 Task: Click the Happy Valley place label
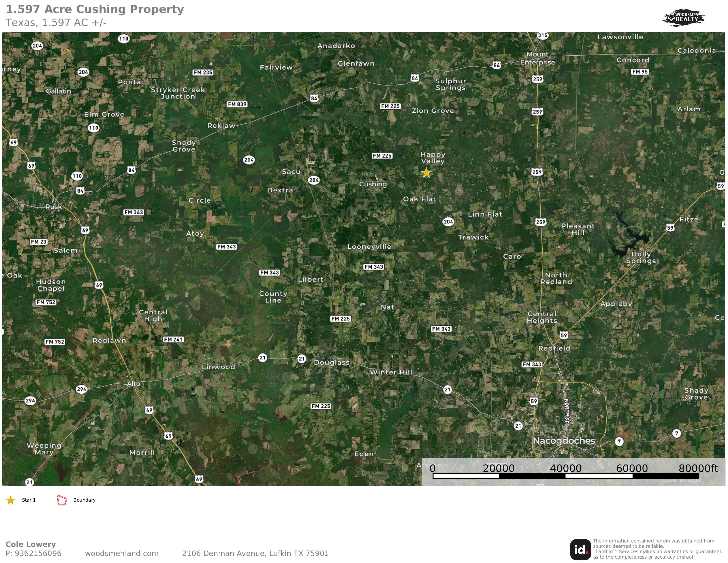(x=433, y=158)
